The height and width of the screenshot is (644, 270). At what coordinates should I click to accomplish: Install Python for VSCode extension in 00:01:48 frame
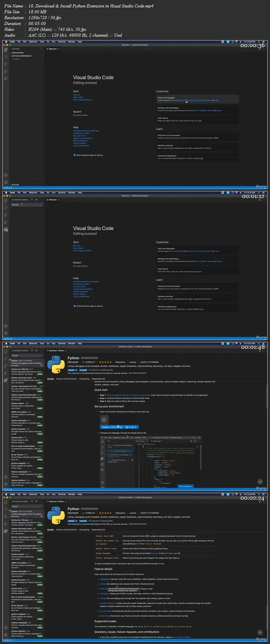pyautogui.click(x=40, y=374)
